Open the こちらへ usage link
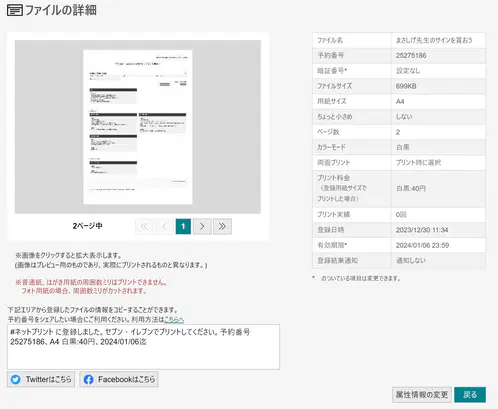The height and width of the screenshot is (409, 498). coord(174,319)
